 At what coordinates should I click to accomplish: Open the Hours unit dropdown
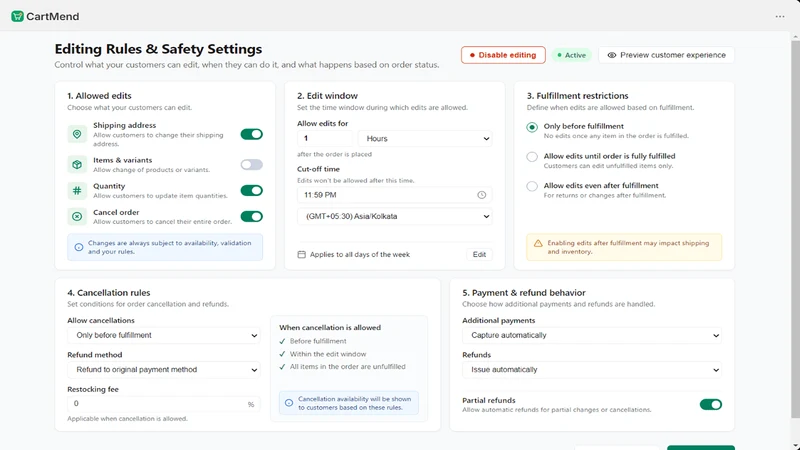(425, 138)
